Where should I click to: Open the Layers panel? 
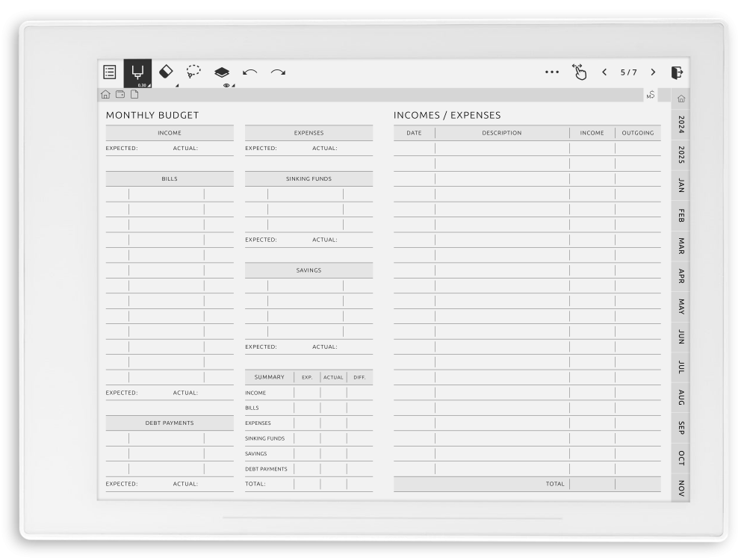222,71
